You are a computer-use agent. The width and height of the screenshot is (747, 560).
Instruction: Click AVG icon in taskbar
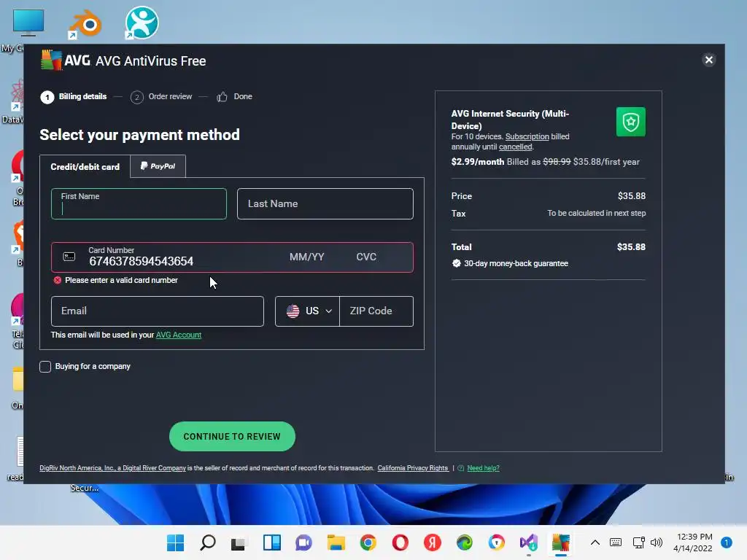[561, 542]
